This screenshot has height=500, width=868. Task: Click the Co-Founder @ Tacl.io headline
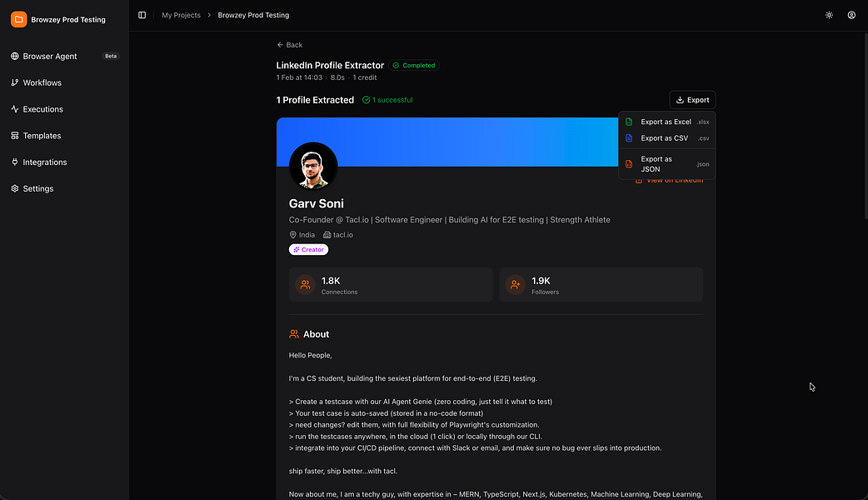click(x=450, y=220)
